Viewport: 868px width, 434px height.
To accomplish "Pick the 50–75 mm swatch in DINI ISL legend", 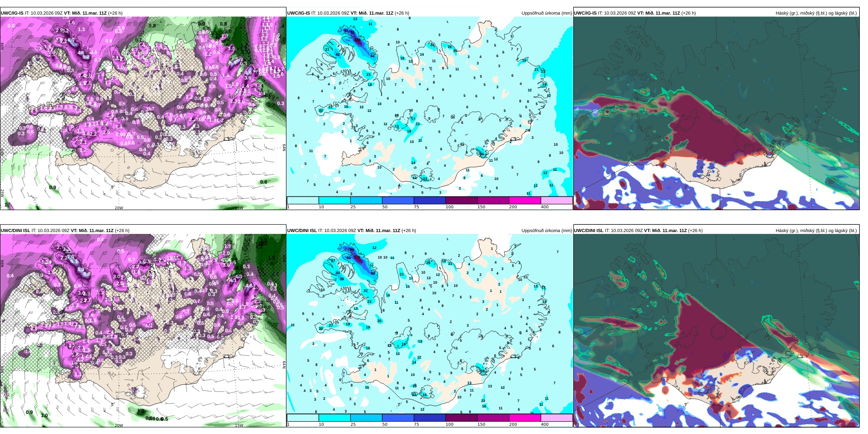I will (398, 418).
